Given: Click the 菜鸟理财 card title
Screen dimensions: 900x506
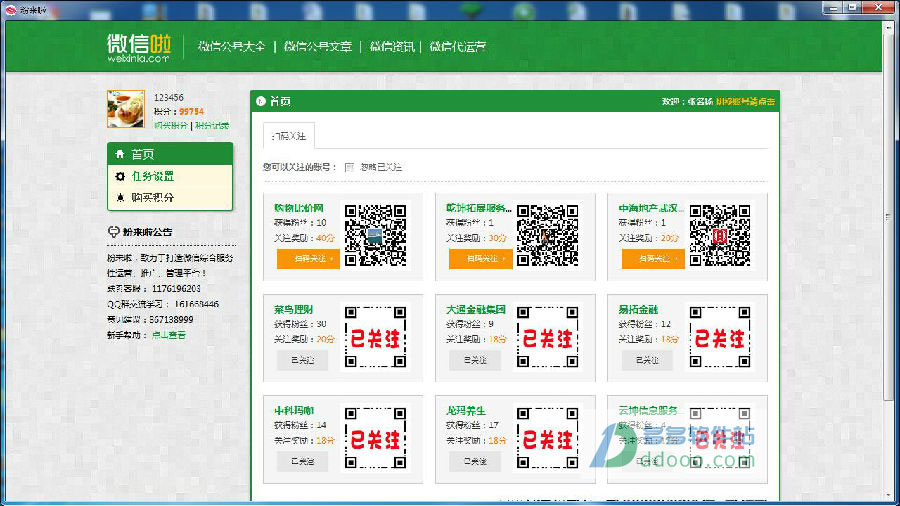Looking at the screenshot, I should pos(293,309).
